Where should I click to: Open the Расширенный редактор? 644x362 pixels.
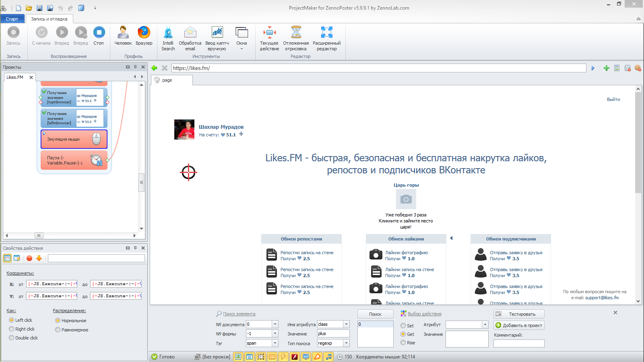tap(326, 39)
